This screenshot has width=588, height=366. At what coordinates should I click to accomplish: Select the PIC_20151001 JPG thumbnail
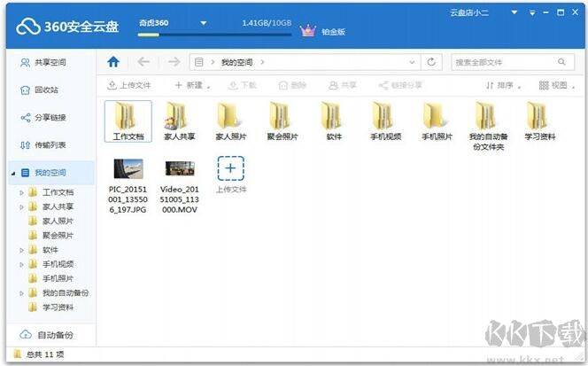[128, 168]
